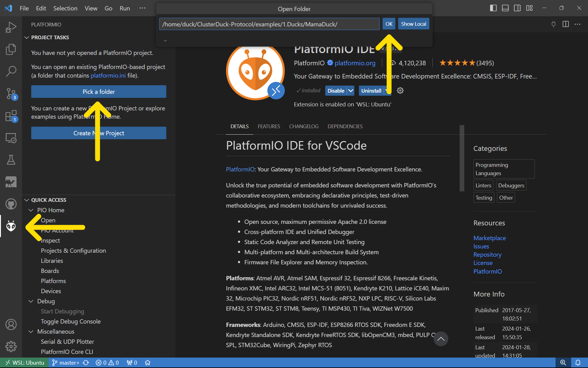Click WSL: Ubuntu remote indicator
This screenshot has width=588, height=368.
25,363
